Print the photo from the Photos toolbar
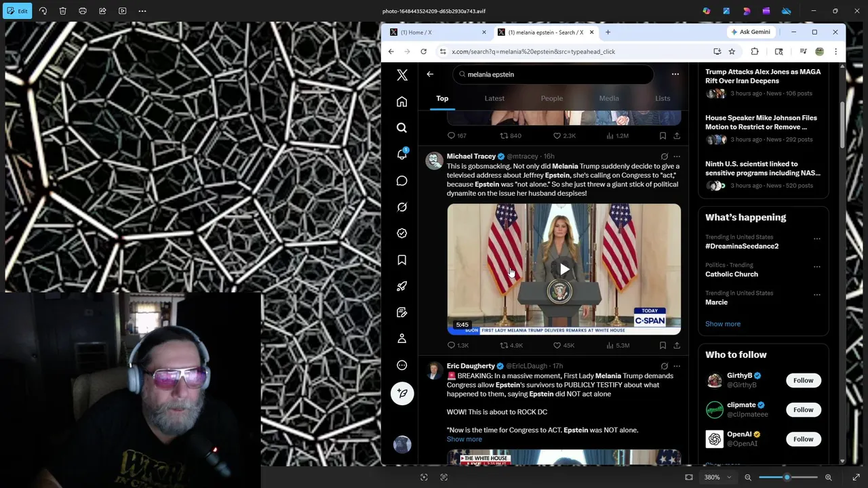The height and width of the screenshot is (488, 868). [83, 11]
